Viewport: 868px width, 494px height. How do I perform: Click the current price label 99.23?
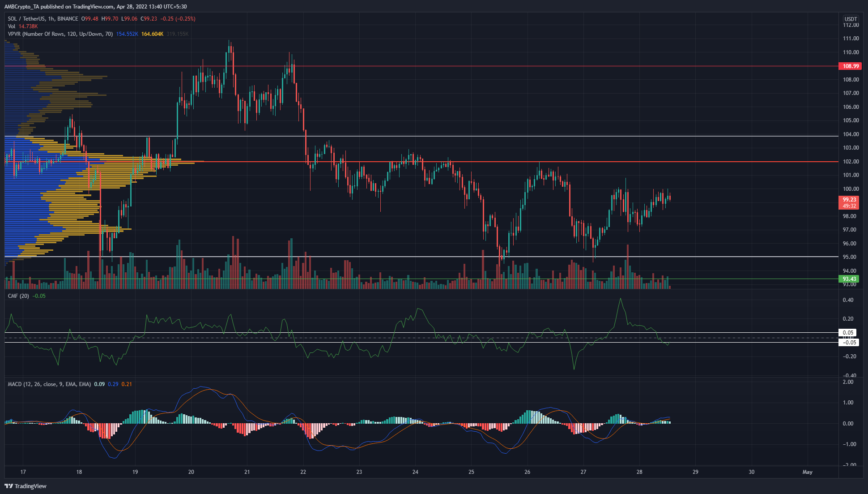[849, 200]
